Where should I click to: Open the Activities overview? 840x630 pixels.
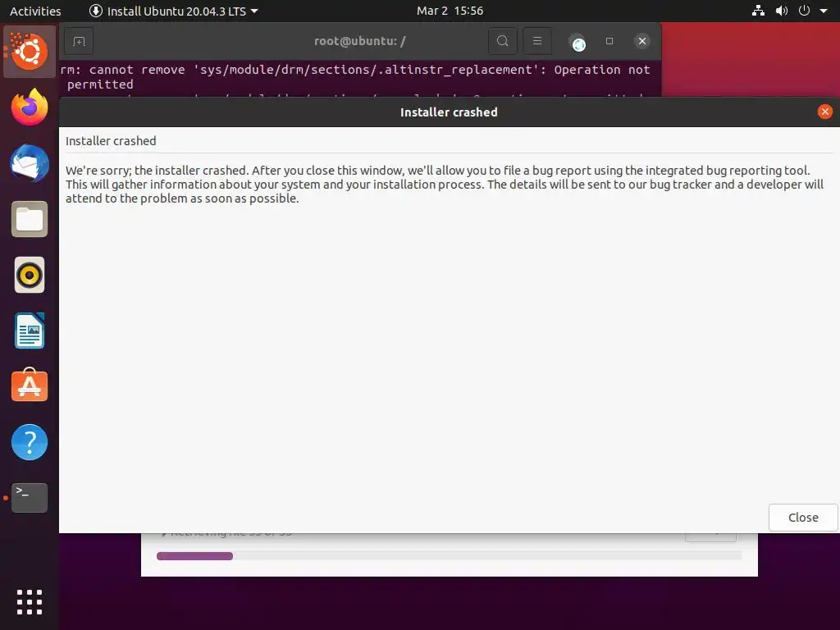tap(35, 11)
